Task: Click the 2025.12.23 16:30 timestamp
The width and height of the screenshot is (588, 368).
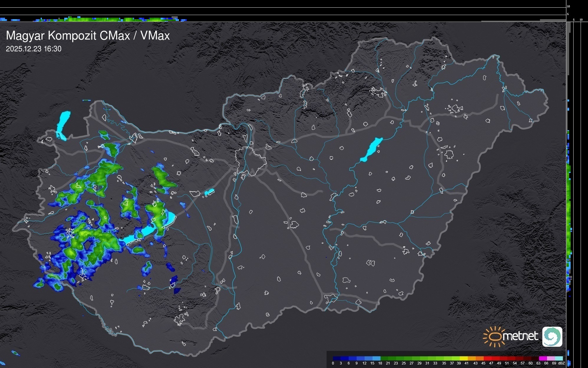Action: (x=34, y=49)
